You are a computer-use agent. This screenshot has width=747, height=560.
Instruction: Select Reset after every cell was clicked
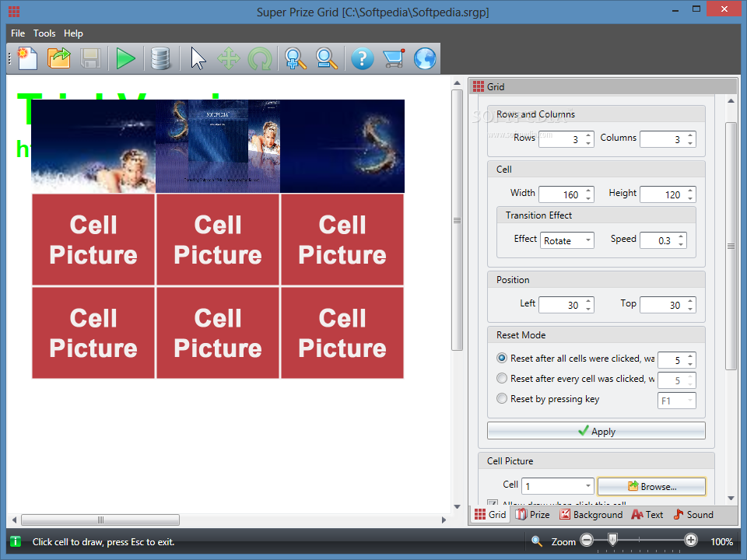tap(502, 378)
